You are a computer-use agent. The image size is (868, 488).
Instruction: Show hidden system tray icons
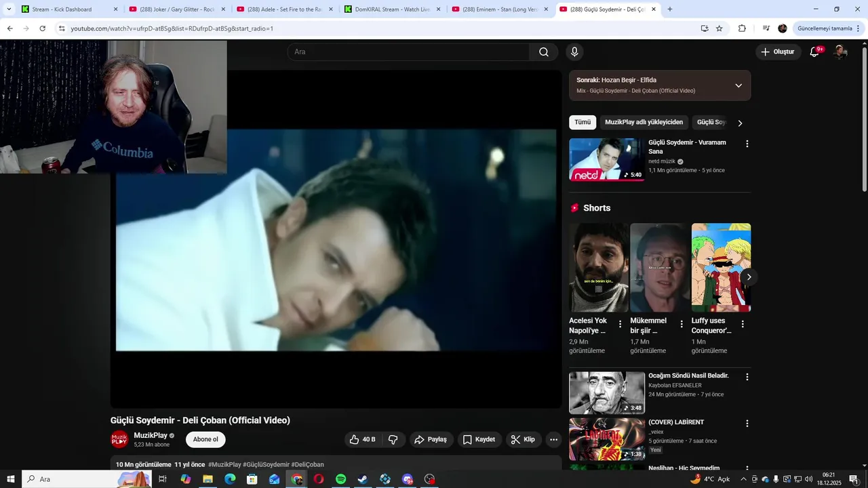(744, 479)
